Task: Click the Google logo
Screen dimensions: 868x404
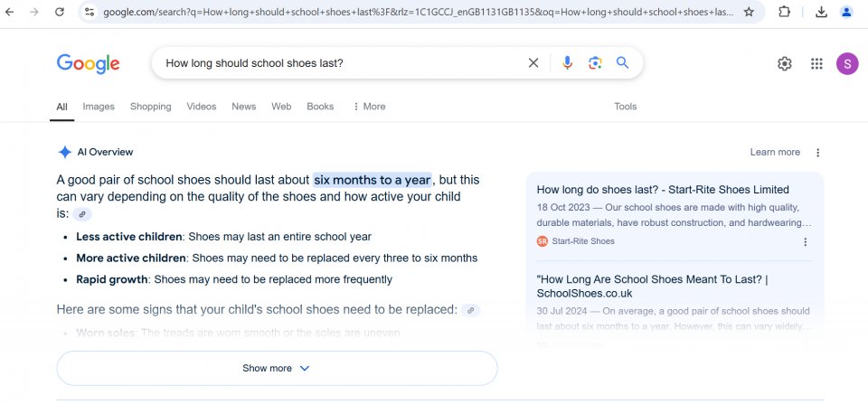Action: point(88,63)
